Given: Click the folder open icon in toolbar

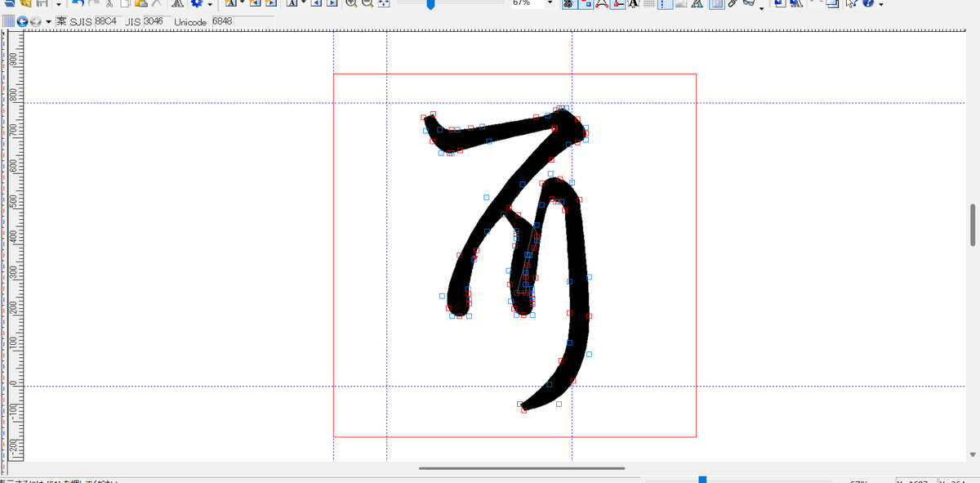Looking at the screenshot, I should pyautogui.click(x=27, y=3).
